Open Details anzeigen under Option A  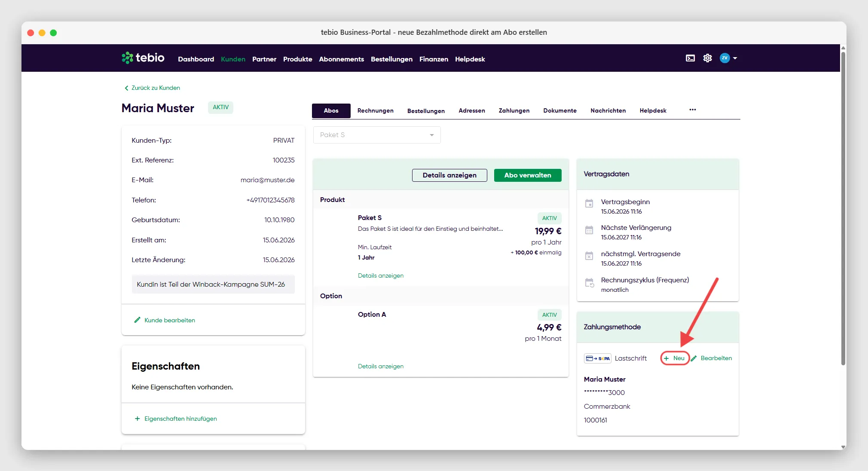coord(381,366)
